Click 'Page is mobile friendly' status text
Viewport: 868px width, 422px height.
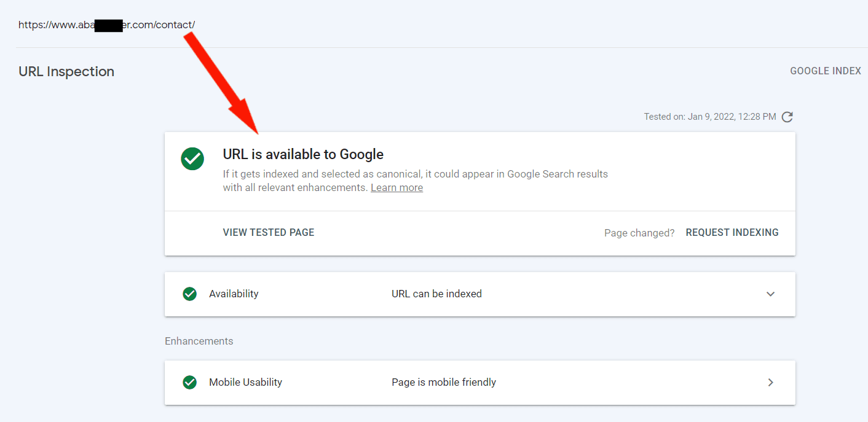coord(444,382)
